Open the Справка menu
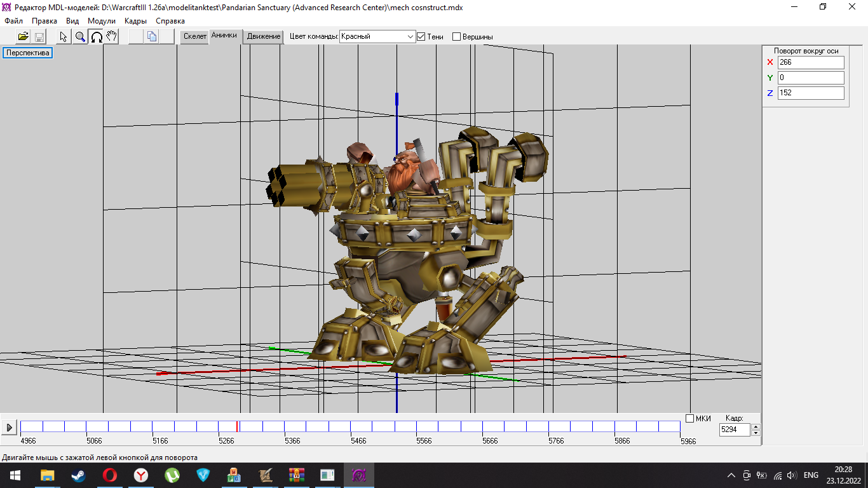This screenshot has width=868, height=488. pyautogui.click(x=170, y=21)
